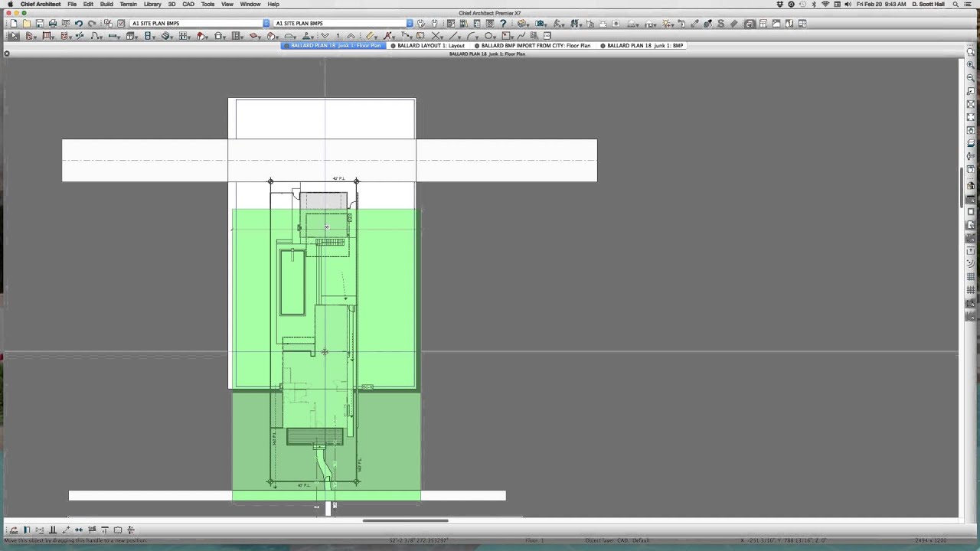The width and height of the screenshot is (980, 551).
Task: Select the Roof tool icon
Action: (201, 36)
